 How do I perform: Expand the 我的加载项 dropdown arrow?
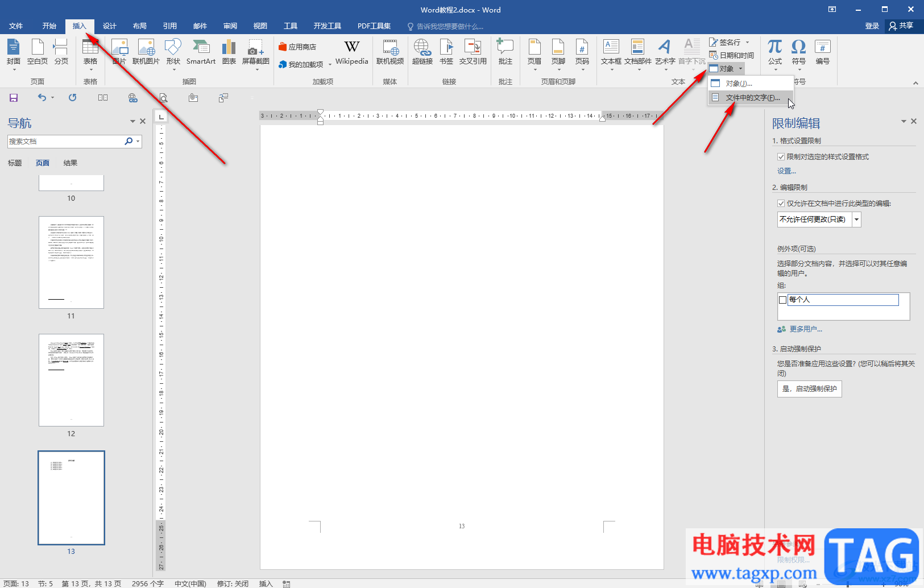[330, 65]
